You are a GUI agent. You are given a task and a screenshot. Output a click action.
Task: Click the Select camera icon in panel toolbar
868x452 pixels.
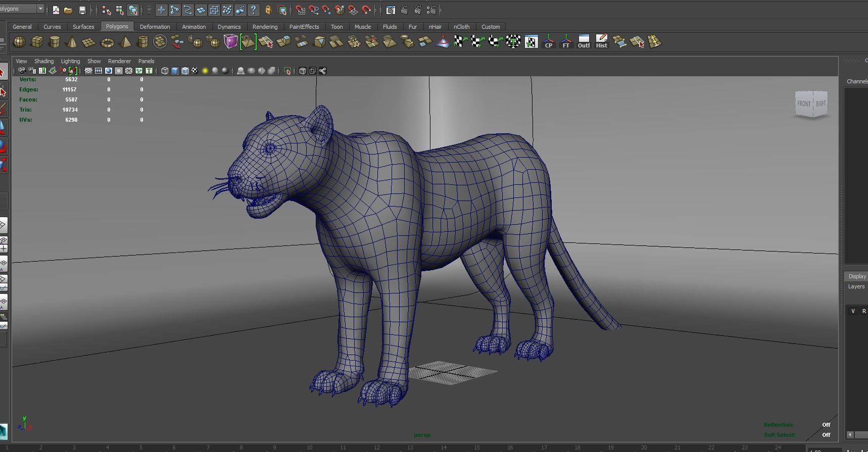[22, 71]
